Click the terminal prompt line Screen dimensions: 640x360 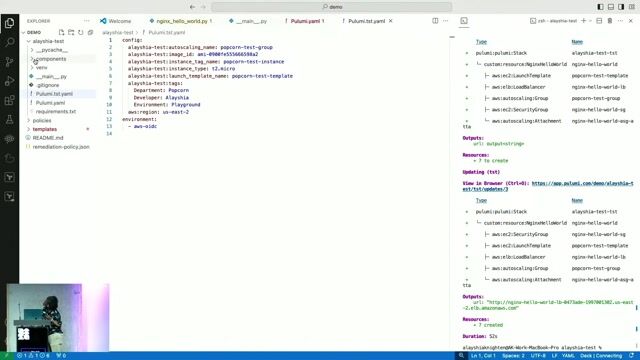click(x=532, y=348)
